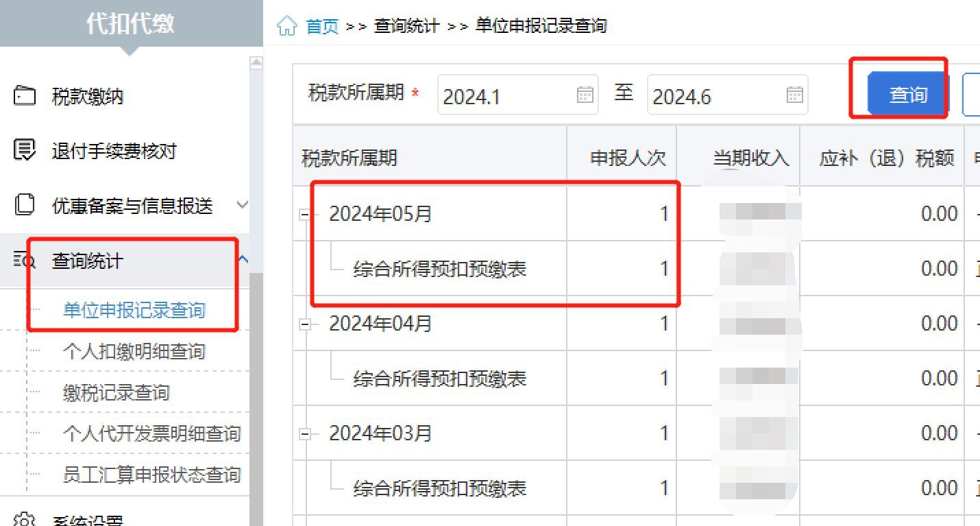Open calendar picker for end period 2024.6
Screen dimensions: 980x526
click(x=794, y=95)
